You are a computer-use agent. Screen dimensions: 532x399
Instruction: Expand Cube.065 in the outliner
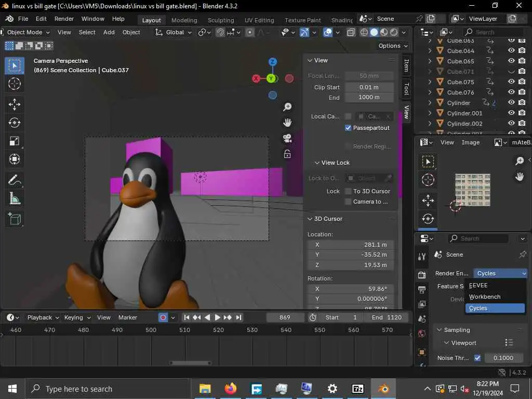click(430, 61)
